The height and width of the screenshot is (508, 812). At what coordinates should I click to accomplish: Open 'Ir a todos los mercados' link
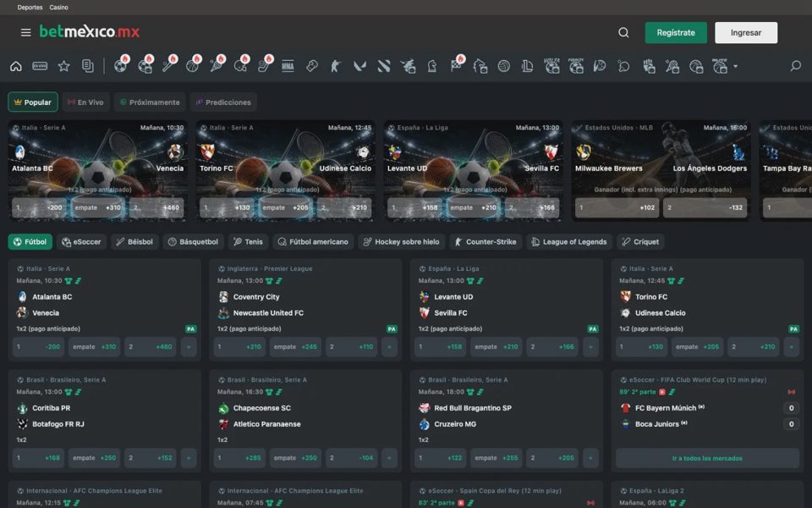(x=707, y=458)
